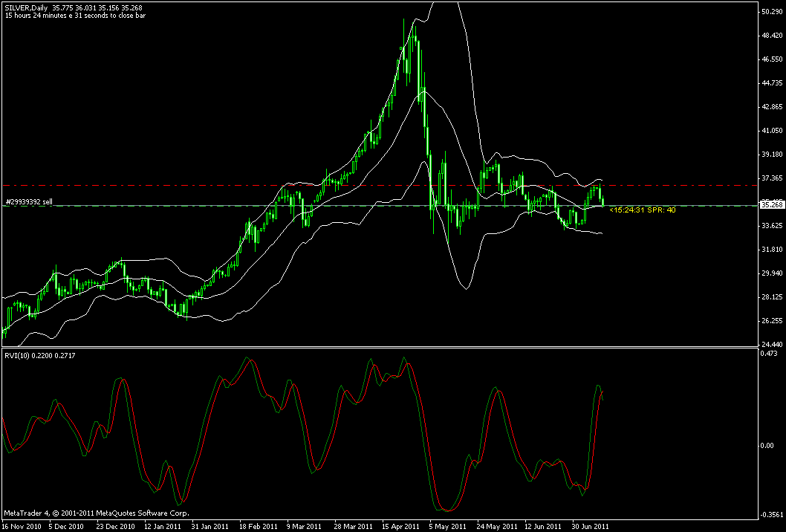786x532 pixels.
Task: Click price scale value "37.365"
Action: (x=771, y=178)
